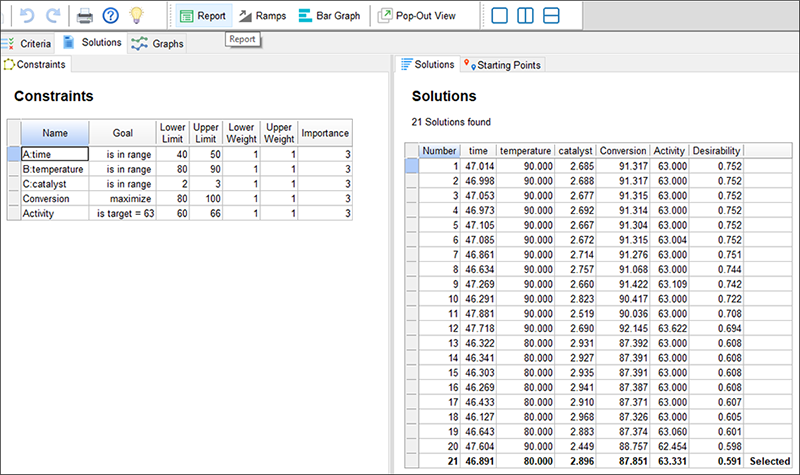The image size is (800, 475).
Task: Open the Help question mark icon
Action: (x=111, y=16)
